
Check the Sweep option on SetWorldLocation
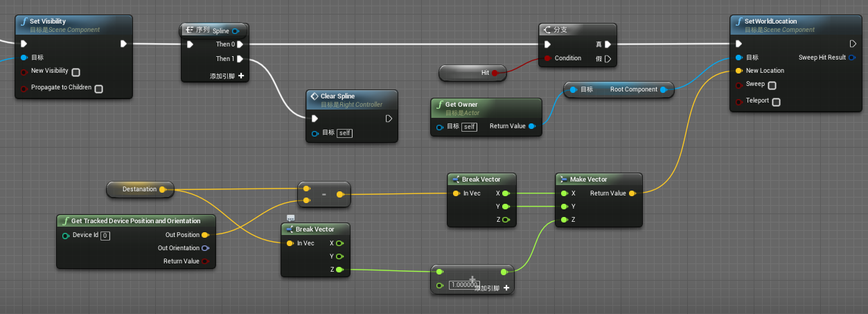(x=772, y=85)
